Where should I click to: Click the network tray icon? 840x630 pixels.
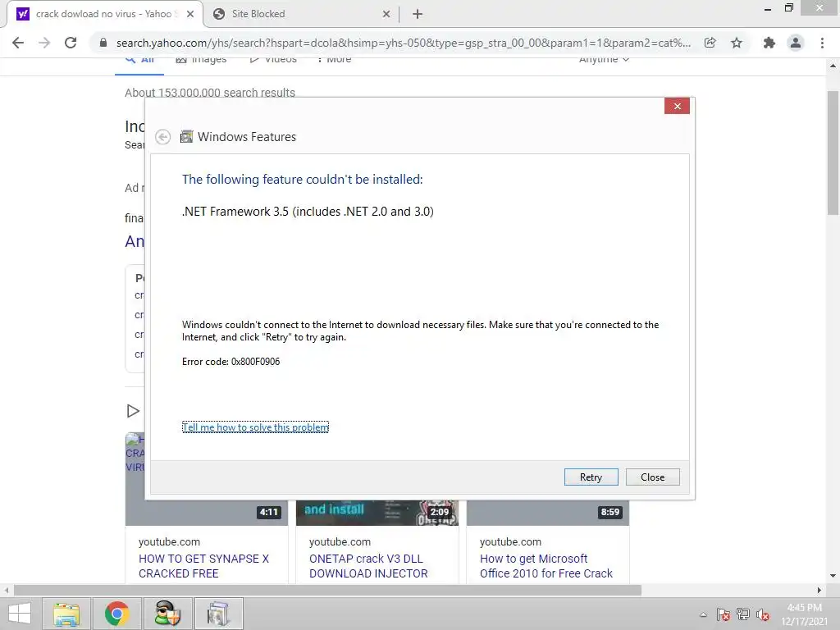point(743,614)
